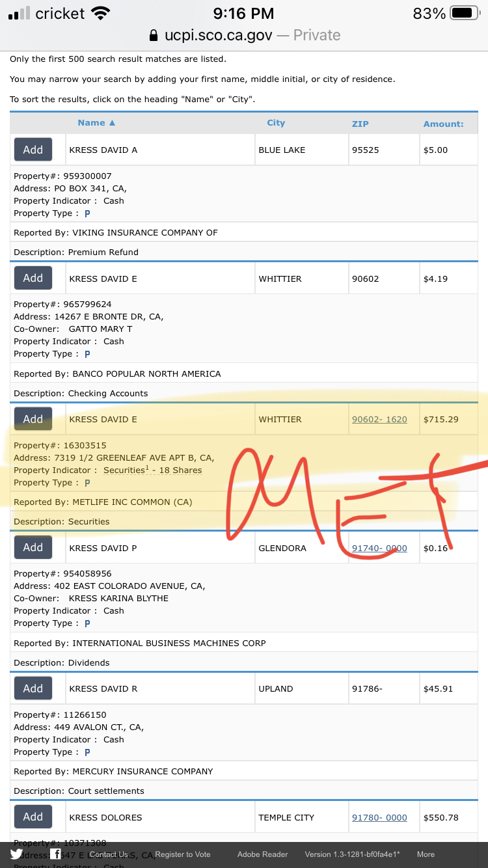
Task: Tap the 9:16 PM status bar clock
Action: coord(243,13)
